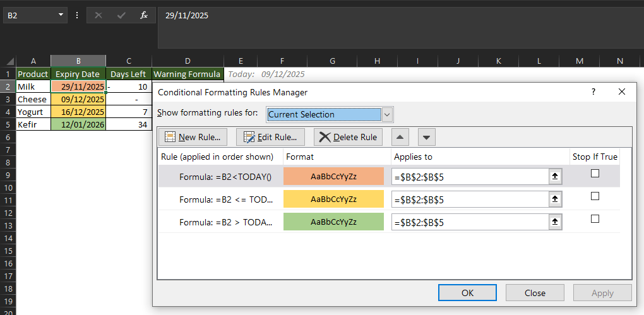Move rule up with the up arrow
Image resolution: width=644 pixels, height=315 pixels.
pos(402,137)
